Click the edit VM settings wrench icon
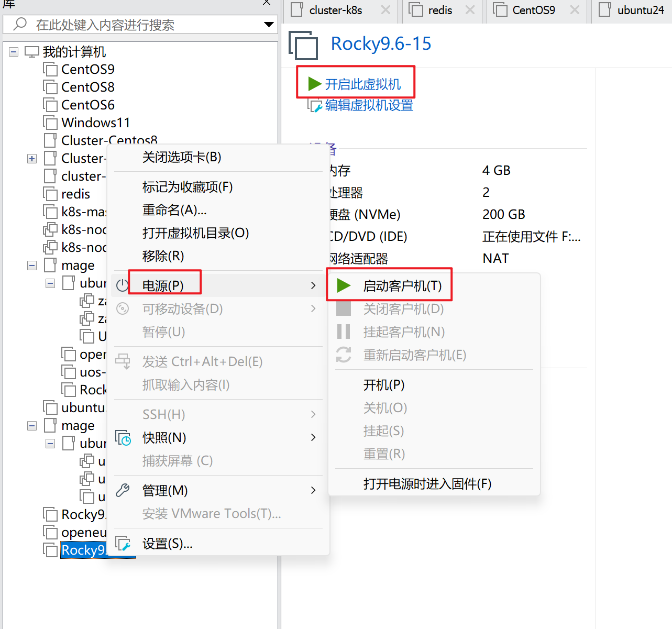This screenshot has height=629, width=672. [x=315, y=106]
